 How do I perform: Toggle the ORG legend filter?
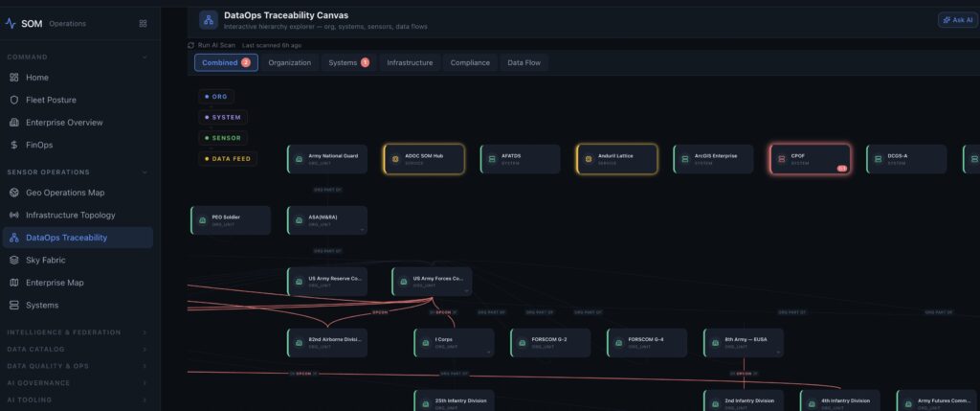coord(215,96)
